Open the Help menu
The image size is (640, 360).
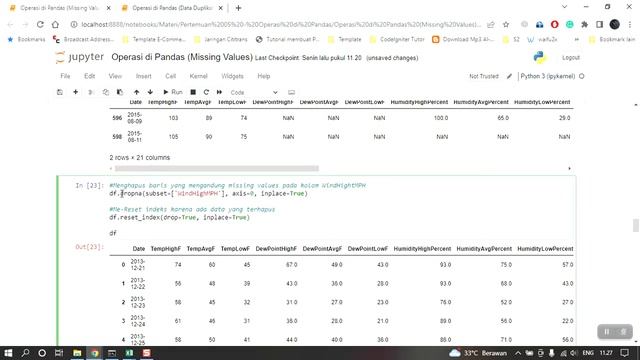(x=264, y=76)
